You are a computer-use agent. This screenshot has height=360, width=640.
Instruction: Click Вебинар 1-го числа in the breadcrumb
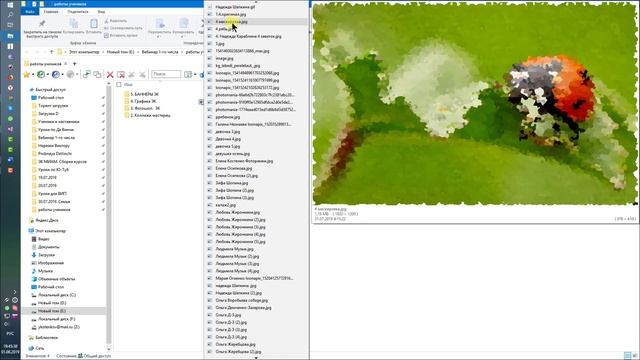(160, 52)
